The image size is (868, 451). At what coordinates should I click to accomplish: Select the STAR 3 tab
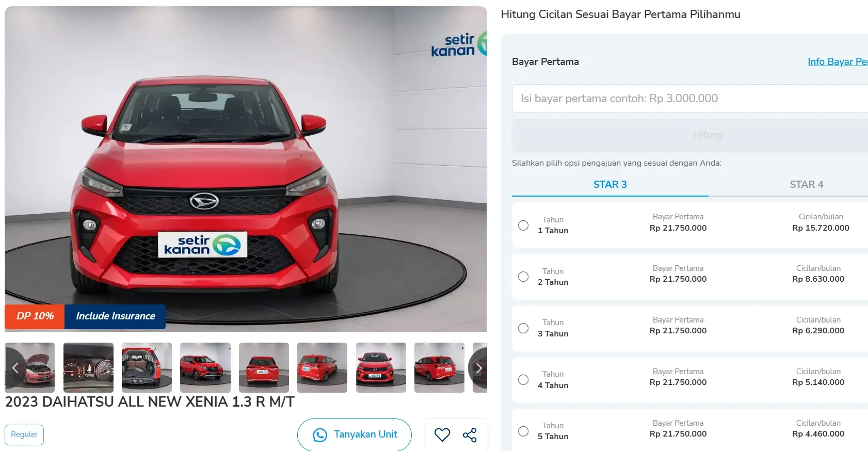[610, 184]
